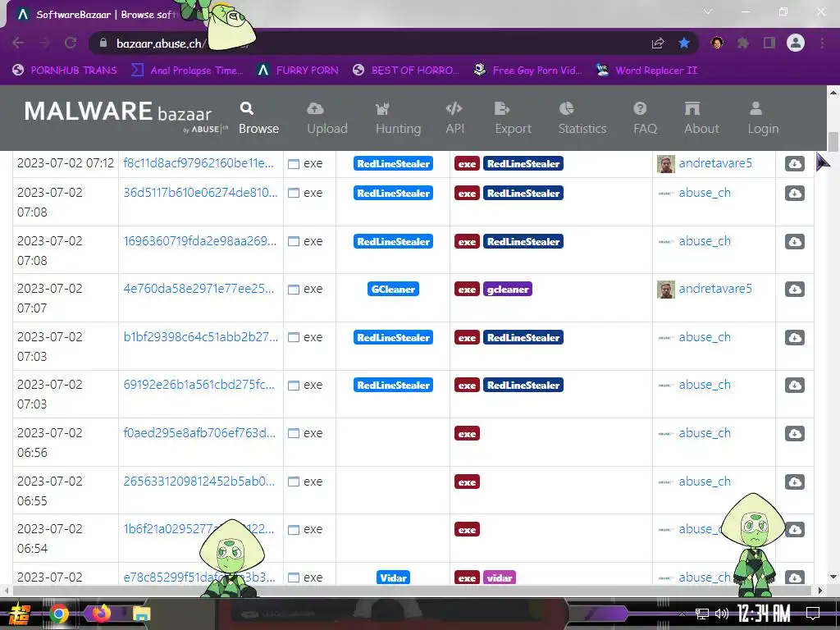The width and height of the screenshot is (840, 630).
Task: Open tab search chevron in title bar
Action: [708, 11]
